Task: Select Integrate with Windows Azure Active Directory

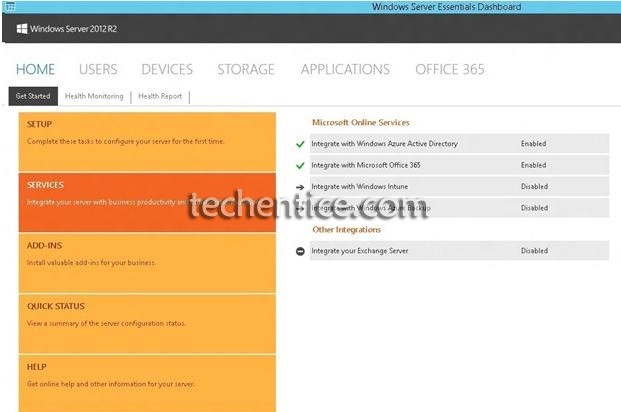Action: [459, 144]
